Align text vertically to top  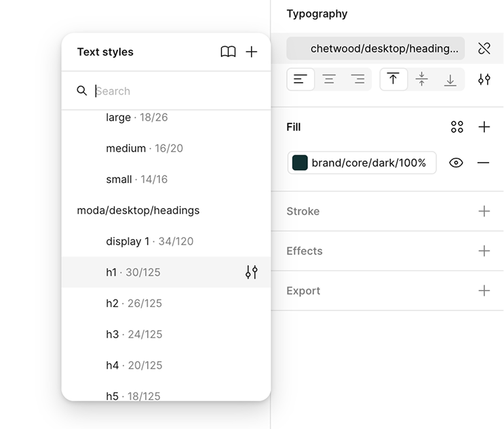coord(393,79)
